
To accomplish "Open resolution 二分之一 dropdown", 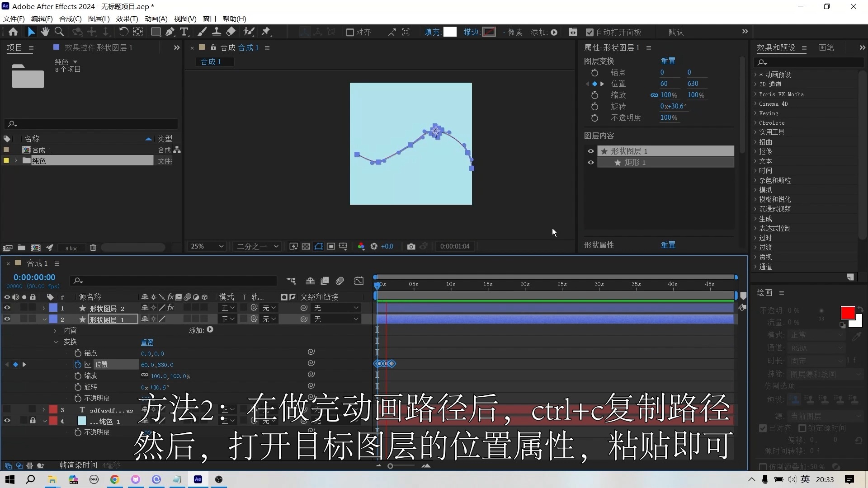I will click(257, 246).
